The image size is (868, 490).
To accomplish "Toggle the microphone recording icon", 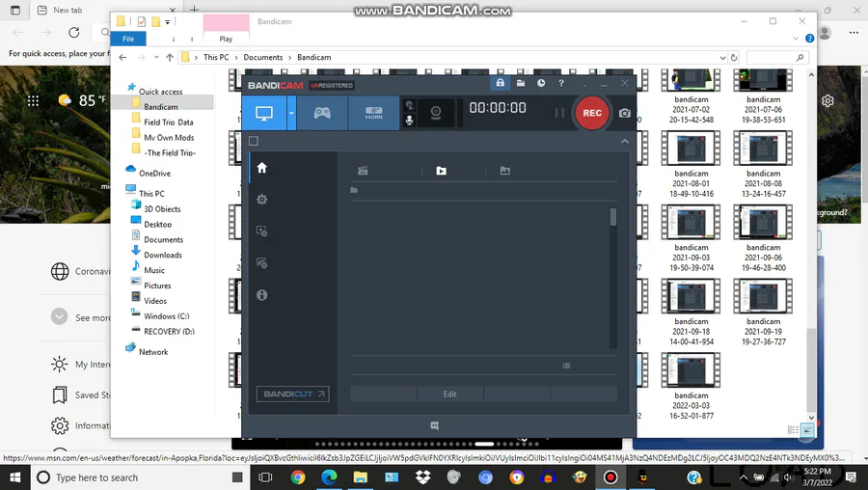I will pos(410,121).
